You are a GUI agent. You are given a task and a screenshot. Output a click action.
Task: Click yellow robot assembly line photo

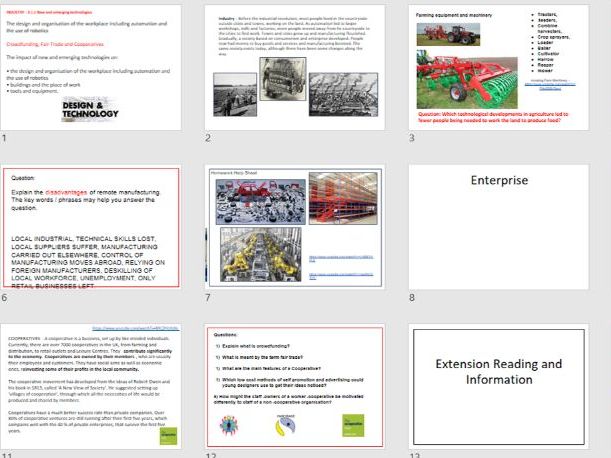point(261,255)
